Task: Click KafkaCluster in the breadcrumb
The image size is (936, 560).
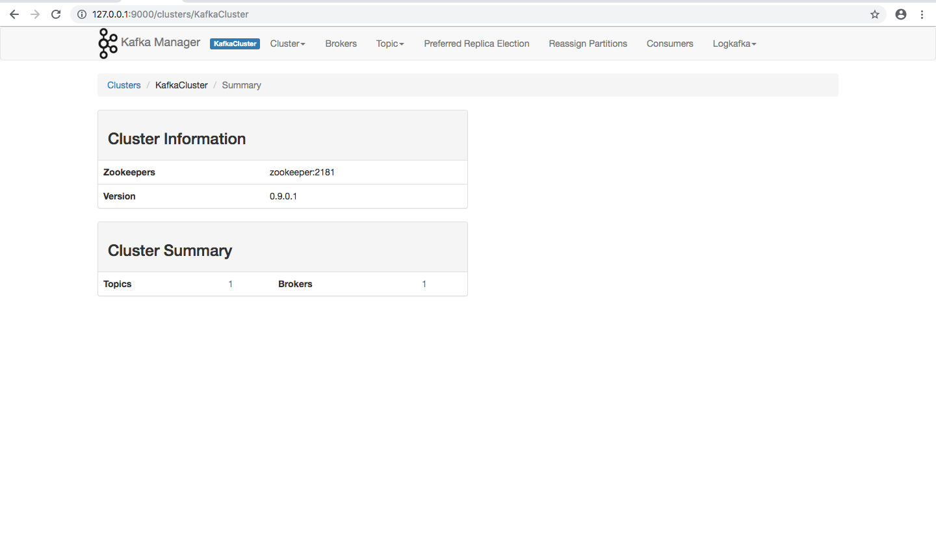Action: click(181, 85)
